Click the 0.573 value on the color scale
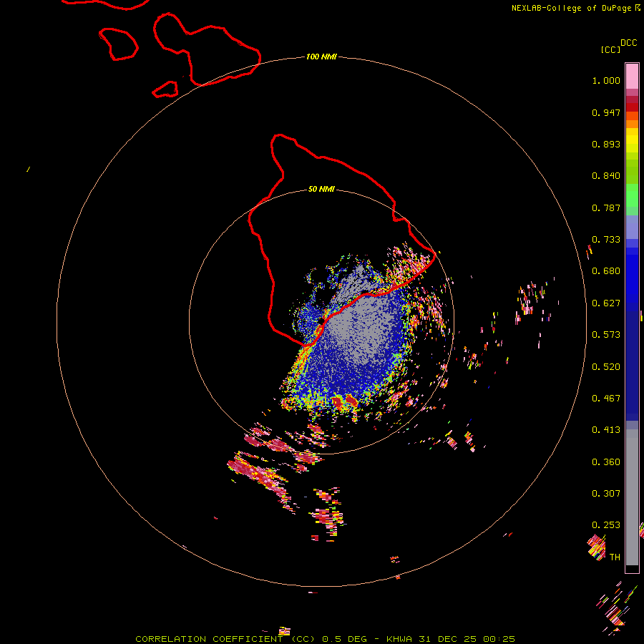The width and height of the screenshot is (644, 644). pos(606,335)
